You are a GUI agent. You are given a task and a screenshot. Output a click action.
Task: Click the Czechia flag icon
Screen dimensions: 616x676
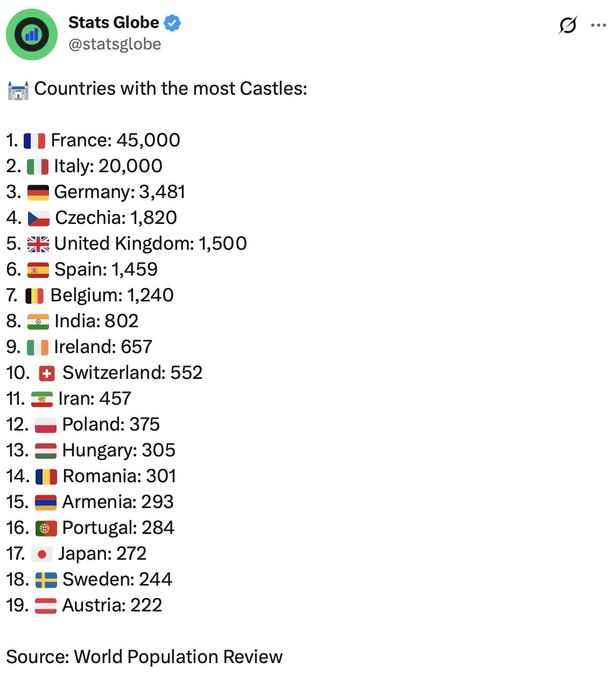point(39,219)
